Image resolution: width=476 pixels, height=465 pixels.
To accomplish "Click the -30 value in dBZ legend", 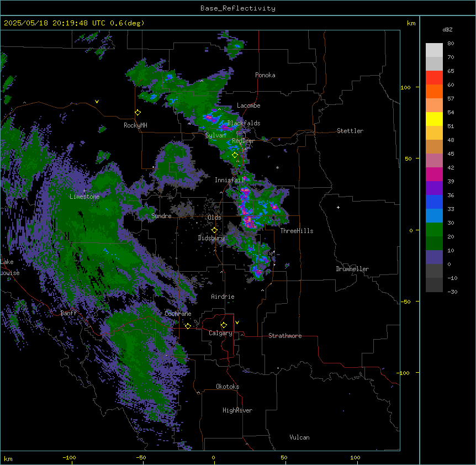I will (x=452, y=292).
